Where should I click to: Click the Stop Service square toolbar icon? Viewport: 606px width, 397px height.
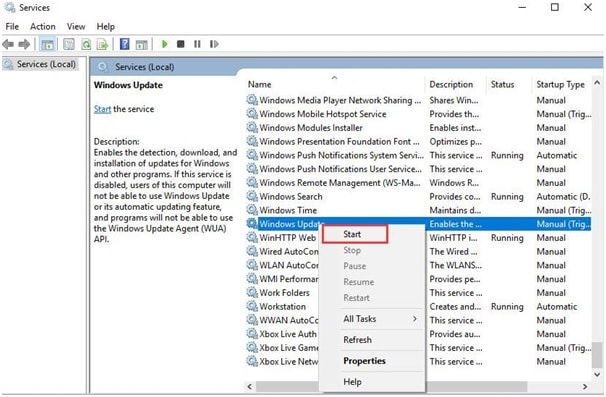(180, 44)
